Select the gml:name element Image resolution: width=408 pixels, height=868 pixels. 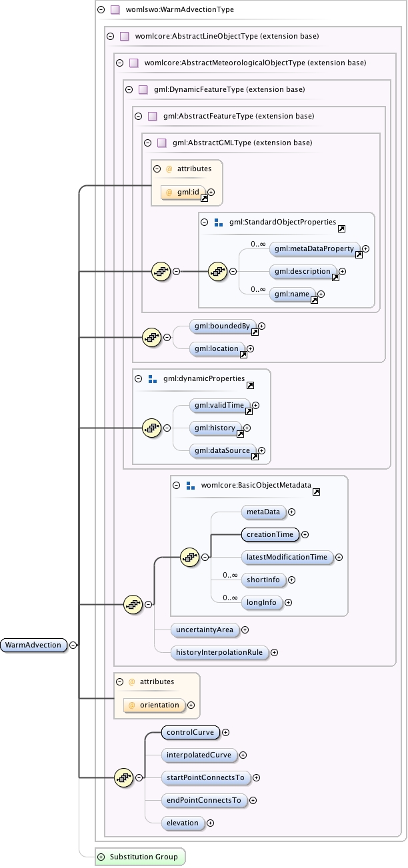[x=293, y=294]
